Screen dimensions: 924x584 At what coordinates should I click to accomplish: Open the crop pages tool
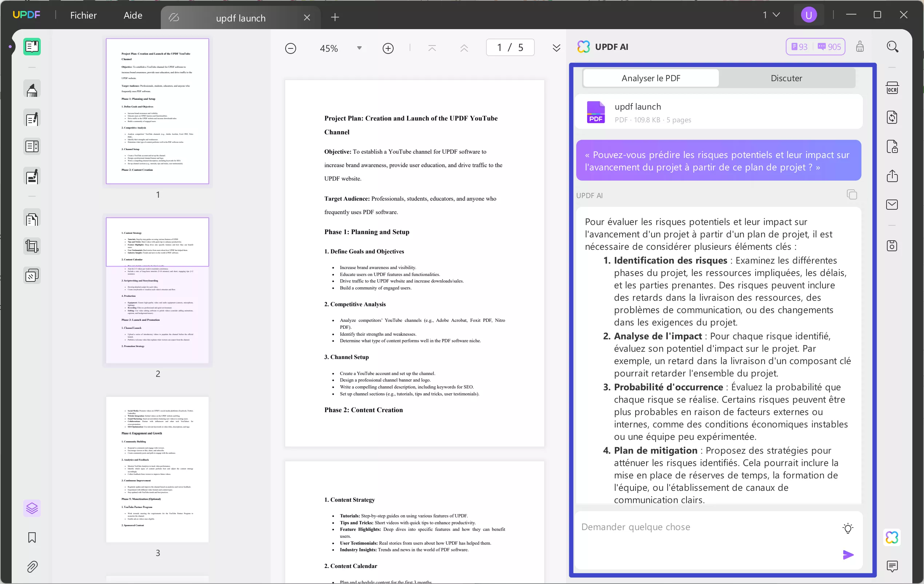point(32,246)
